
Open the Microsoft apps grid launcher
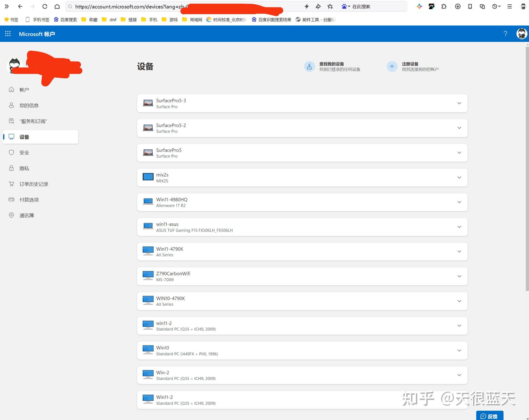pos(8,34)
